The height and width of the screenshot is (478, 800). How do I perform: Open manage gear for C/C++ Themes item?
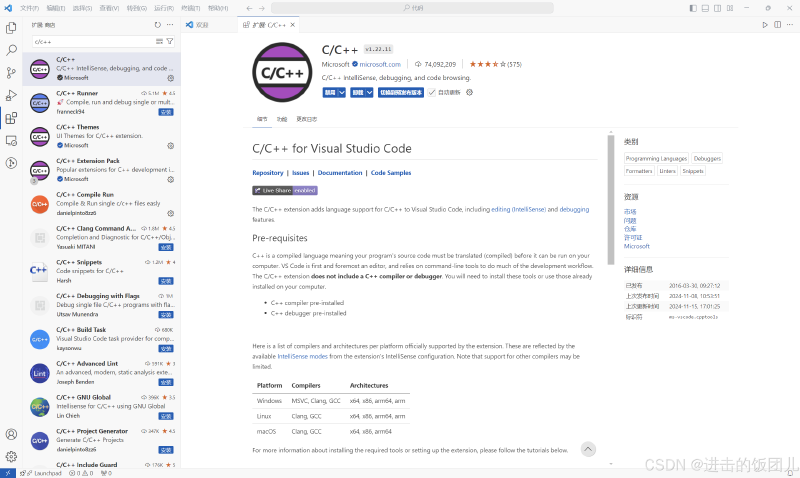pyautogui.click(x=171, y=146)
